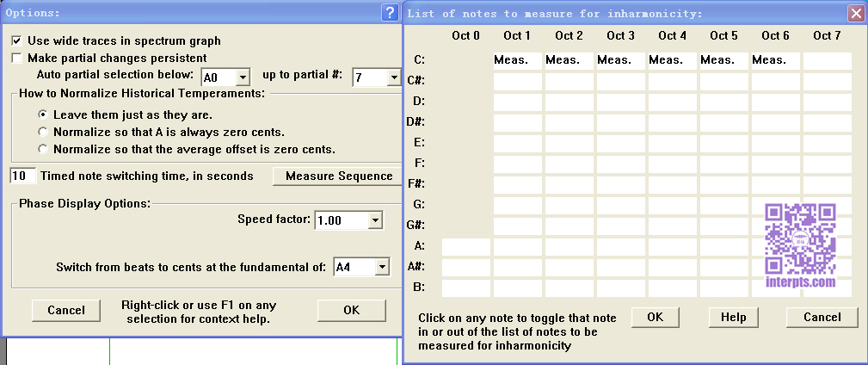Screen dimensions: 868x365
Task: Choose Normalize so average offset is zero
Action: point(43,149)
